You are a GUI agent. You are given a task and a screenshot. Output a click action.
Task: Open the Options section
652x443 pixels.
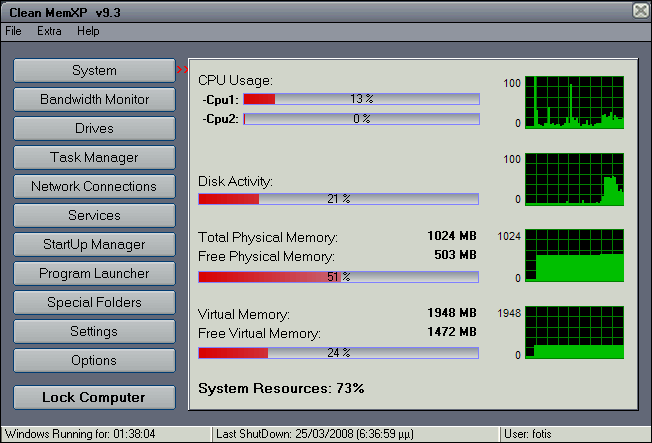click(x=94, y=360)
